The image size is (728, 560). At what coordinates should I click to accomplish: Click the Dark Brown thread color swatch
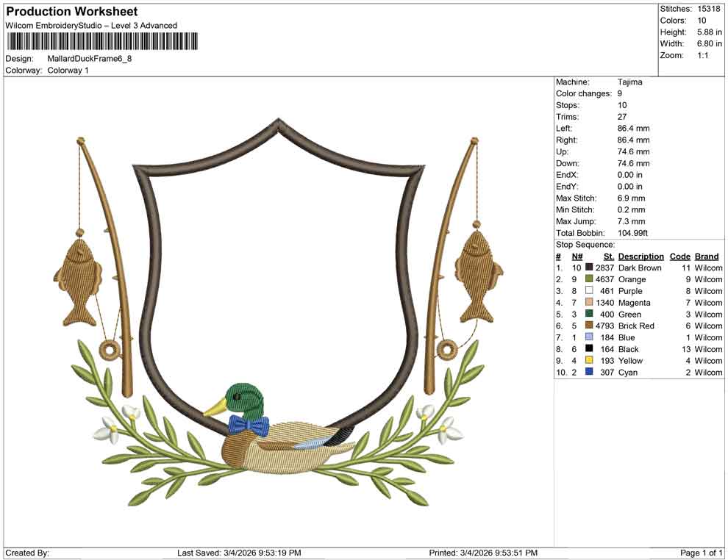tap(588, 268)
